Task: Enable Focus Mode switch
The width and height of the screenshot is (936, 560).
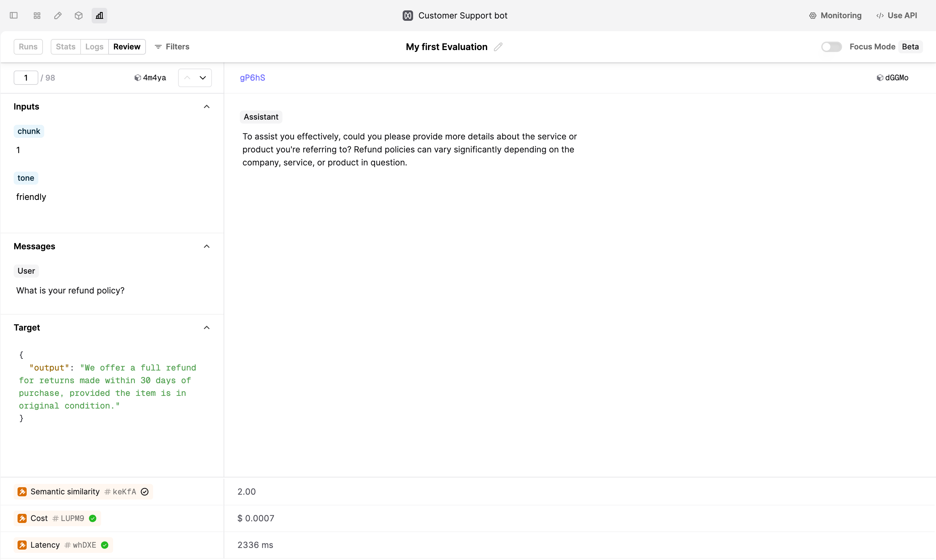Action: point(831,47)
